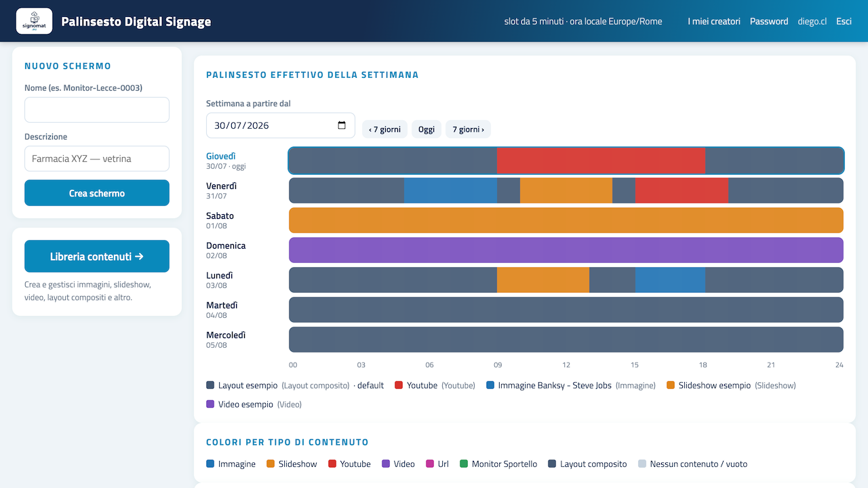Click the Venerdì day label

tap(222, 186)
